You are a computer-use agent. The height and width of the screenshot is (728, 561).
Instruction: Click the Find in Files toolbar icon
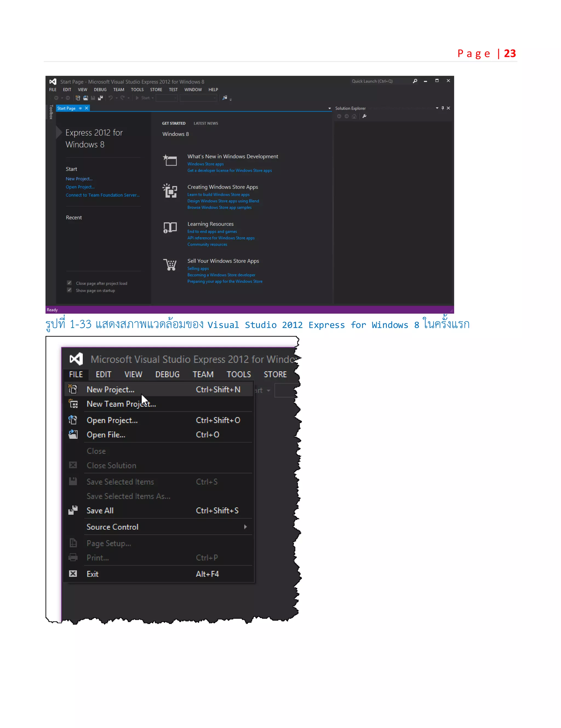[225, 98]
